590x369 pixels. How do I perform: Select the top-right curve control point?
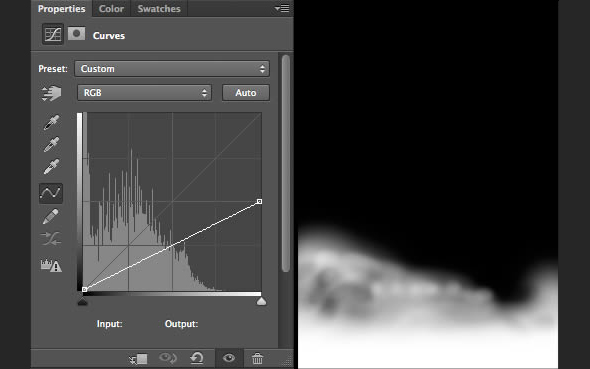(x=259, y=202)
